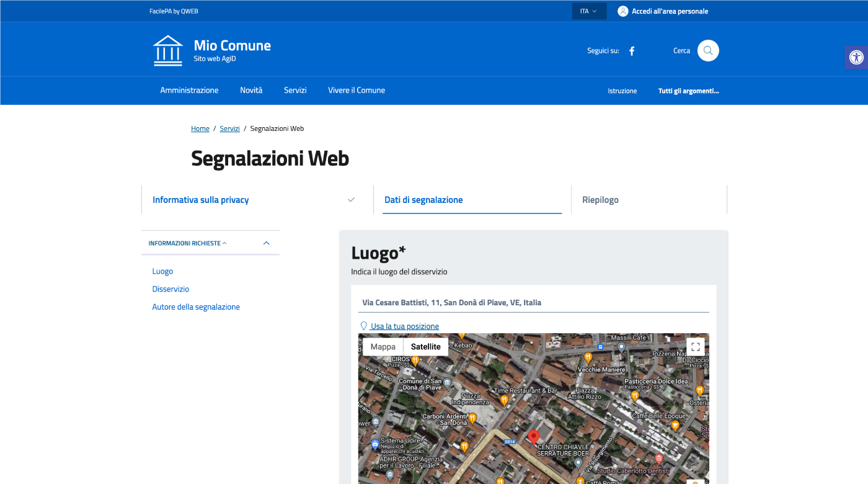
Task: Open the Amministrazione menu
Action: [189, 91]
